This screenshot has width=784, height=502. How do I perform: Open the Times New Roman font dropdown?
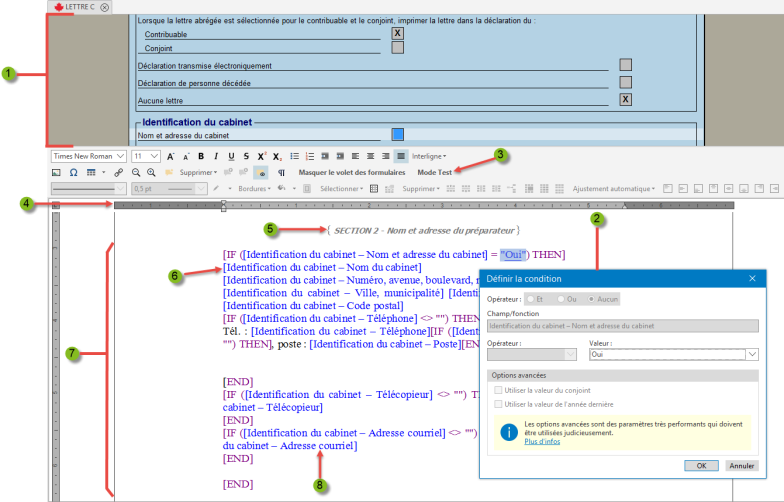click(89, 157)
